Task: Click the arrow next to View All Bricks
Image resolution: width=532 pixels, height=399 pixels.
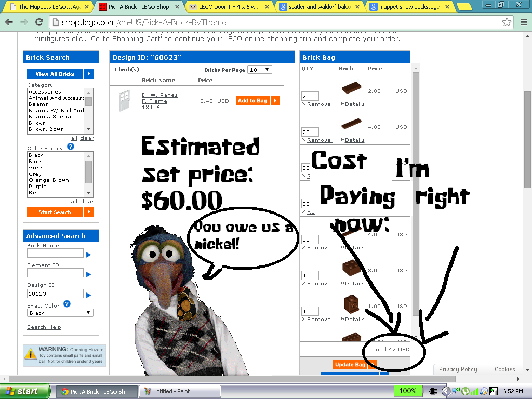Action: point(89,74)
